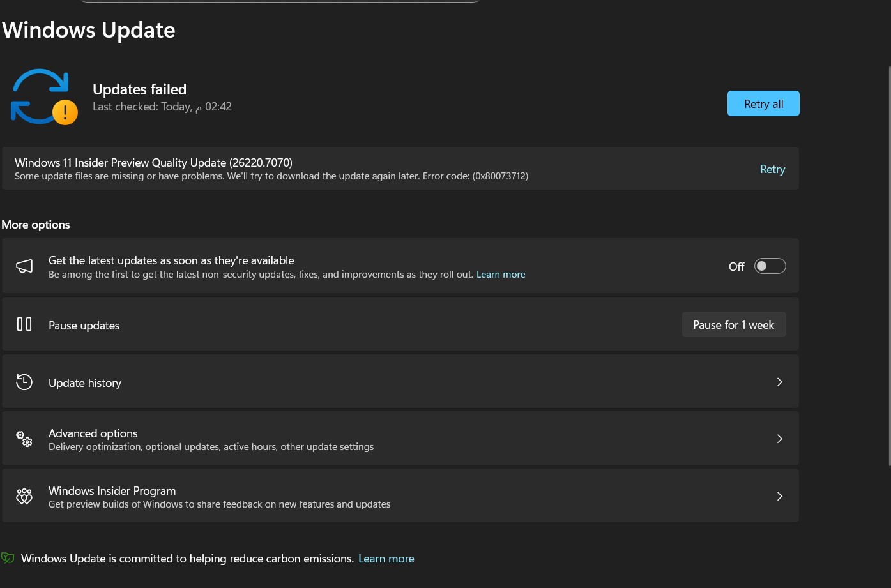Click the Updates failed status heading
The image size is (891, 588).
pos(139,89)
